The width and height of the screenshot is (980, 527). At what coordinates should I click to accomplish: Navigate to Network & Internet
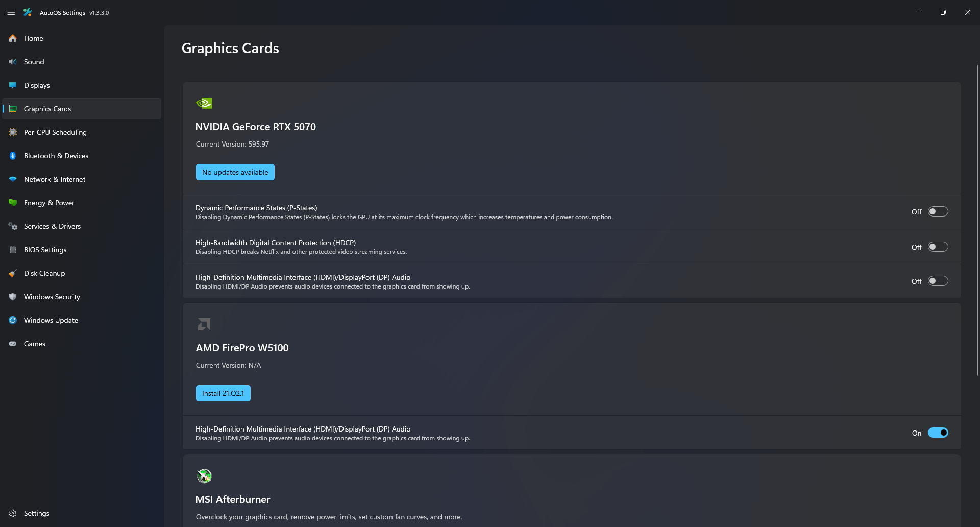pos(82,179)
